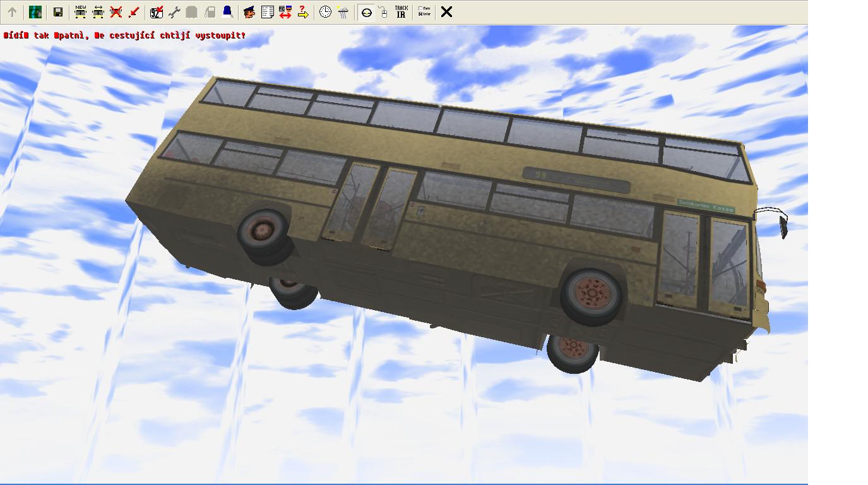Toggle AI driver control PC icon
The image size is (868, 485).
[x=285, y=12]
